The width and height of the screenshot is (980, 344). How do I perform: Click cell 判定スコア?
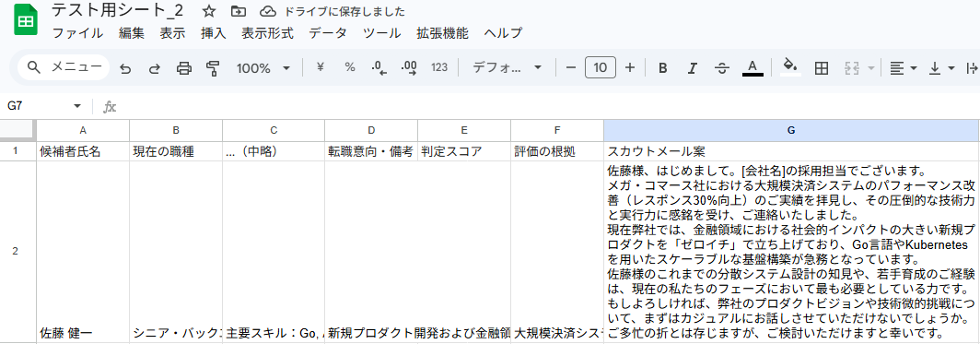[x=464, y=151]
